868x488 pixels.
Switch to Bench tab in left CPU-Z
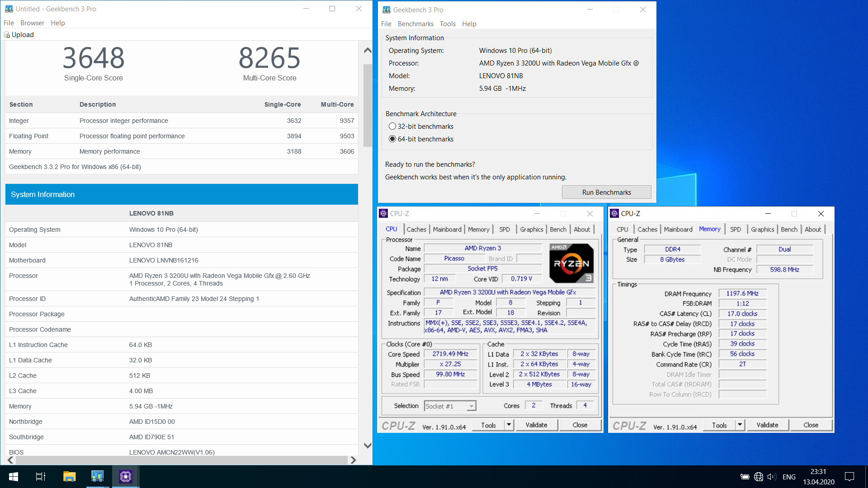pyautogui.click(x=558, y=230)
